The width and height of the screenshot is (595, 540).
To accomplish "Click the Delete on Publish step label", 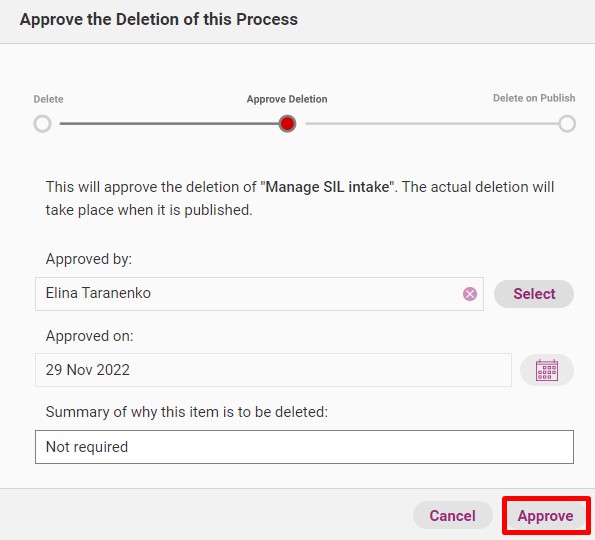I will click(534, 98).
